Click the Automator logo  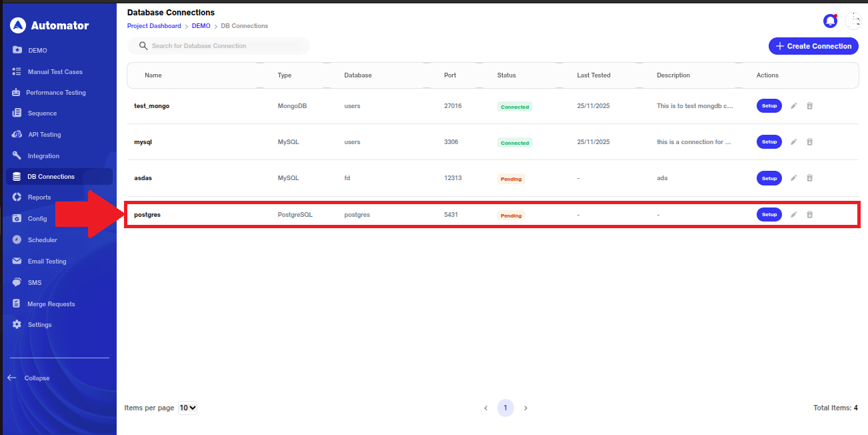(50, 25)
